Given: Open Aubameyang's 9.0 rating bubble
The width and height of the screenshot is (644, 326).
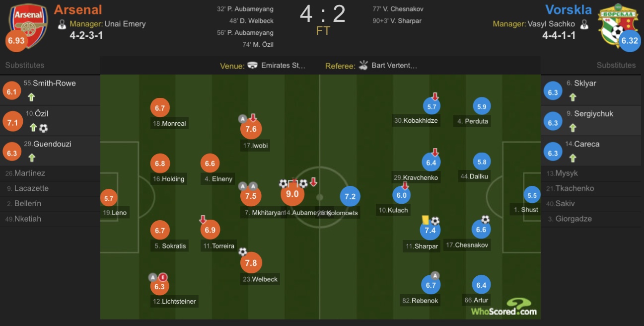Looking at the screenshot, I should tap(292, 194).
